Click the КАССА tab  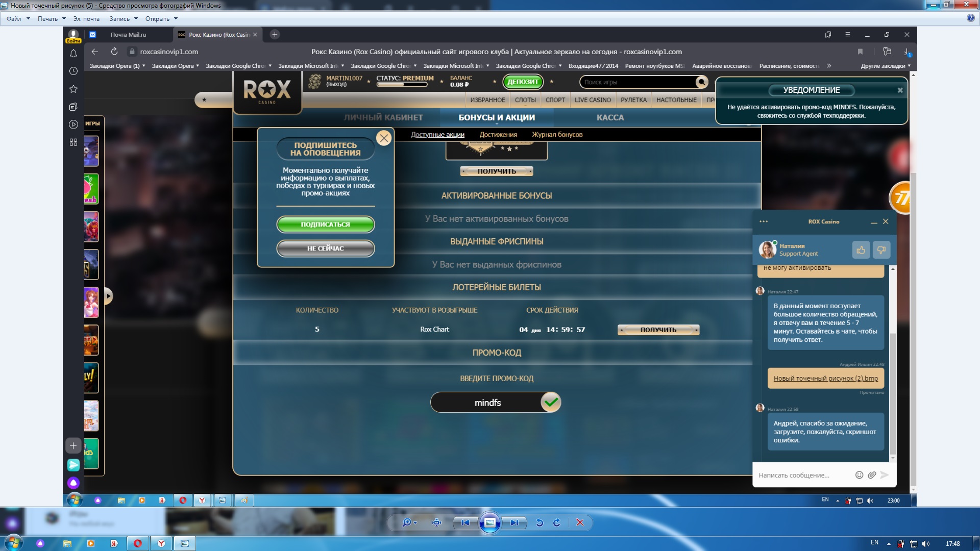click(x=610, y=117)
